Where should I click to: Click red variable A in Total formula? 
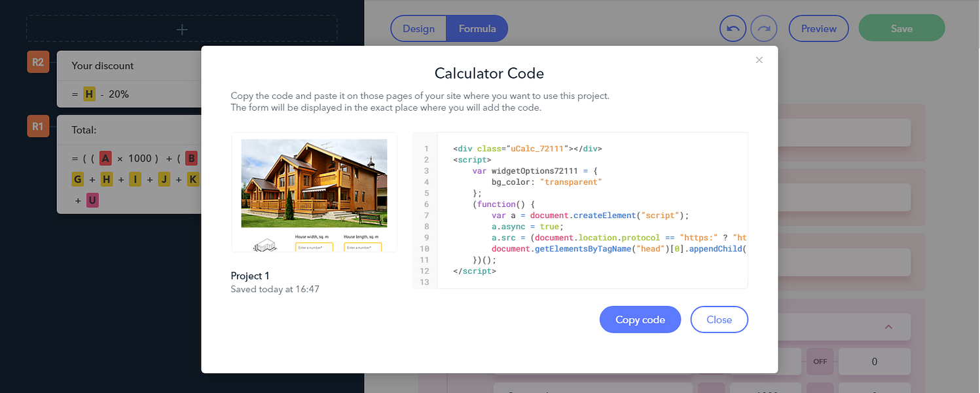(x=105, y=158)
